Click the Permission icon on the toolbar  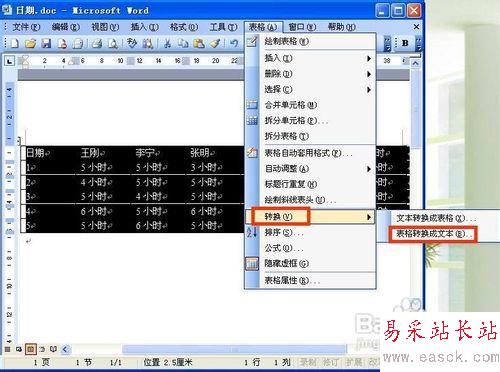[x=62, y=43]
